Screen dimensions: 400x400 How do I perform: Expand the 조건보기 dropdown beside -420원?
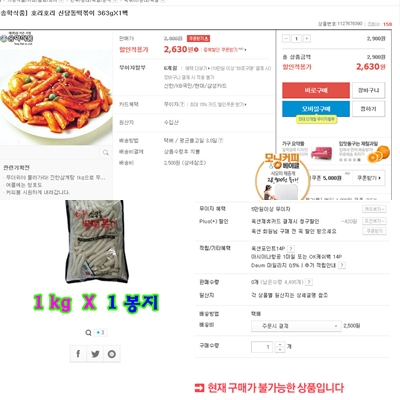tap(374, 221)
